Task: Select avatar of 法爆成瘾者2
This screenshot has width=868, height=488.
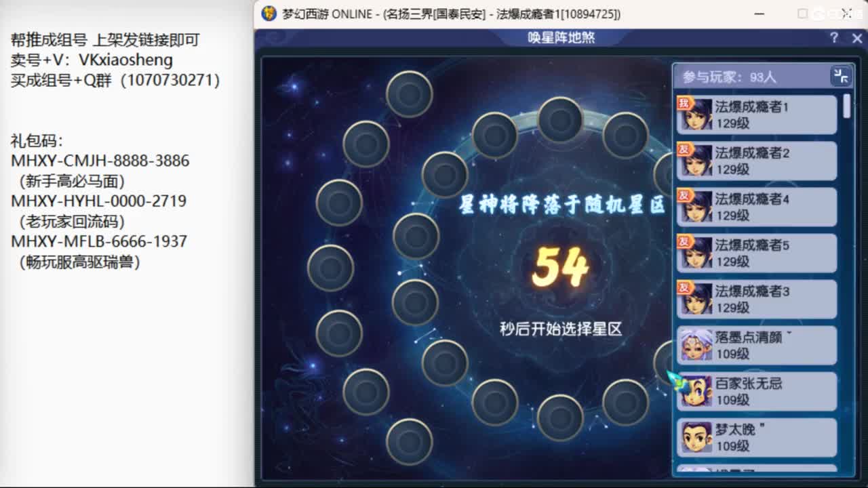Action: tap(696, 161)
